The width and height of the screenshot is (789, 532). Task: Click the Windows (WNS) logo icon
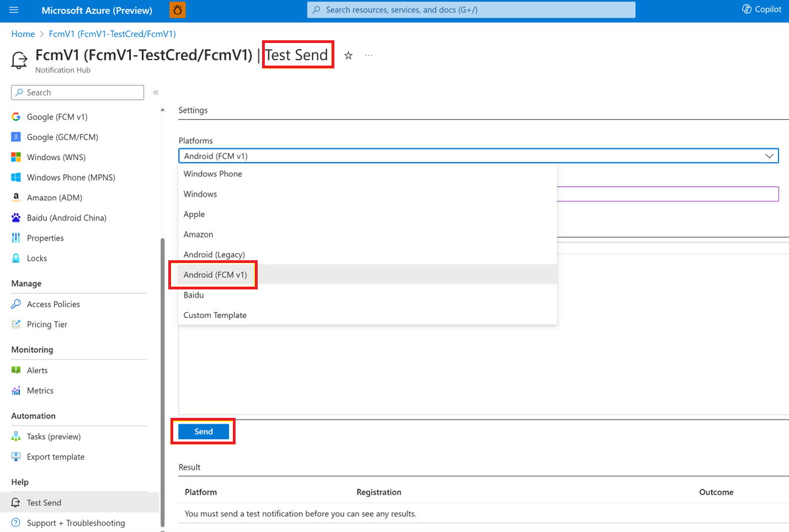(x=16, y=157)
